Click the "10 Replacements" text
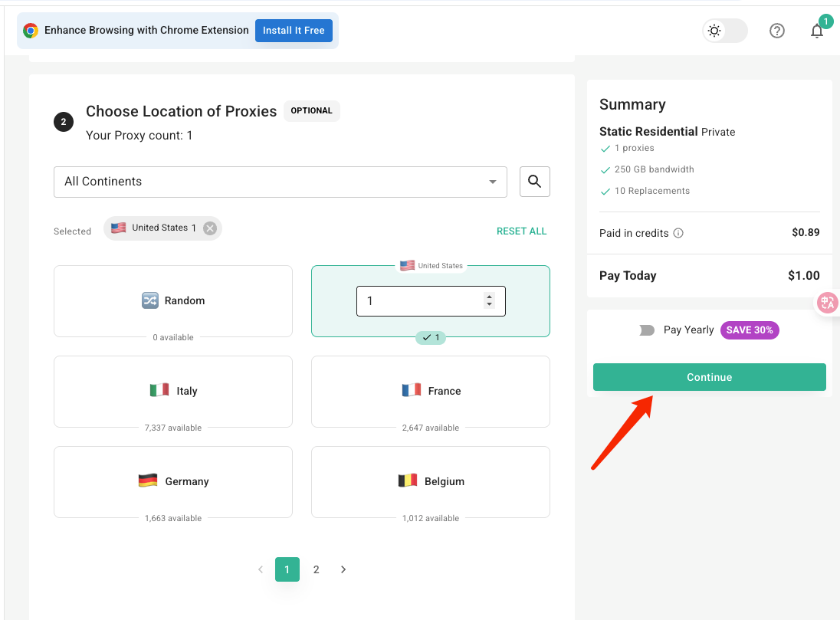The height and width of the screenshot is (620, 840). click(652, 191)
